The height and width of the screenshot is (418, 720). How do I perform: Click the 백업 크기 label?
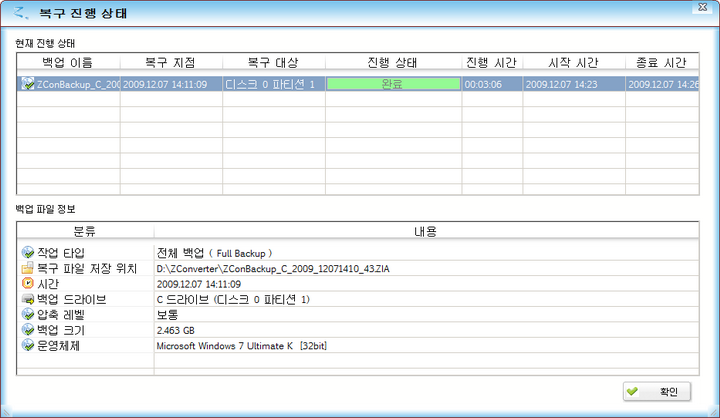click(61, 330)
